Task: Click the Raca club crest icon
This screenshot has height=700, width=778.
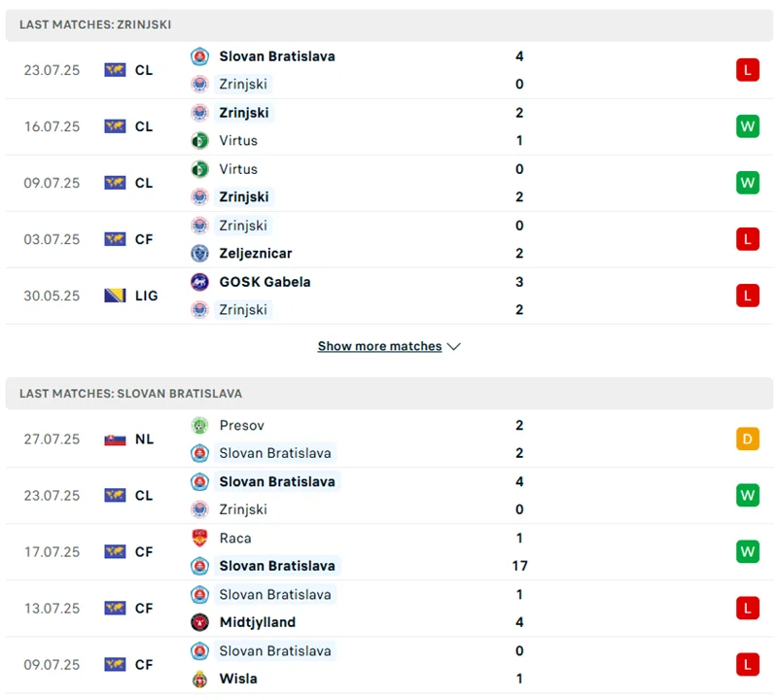Action: [199, 538]
